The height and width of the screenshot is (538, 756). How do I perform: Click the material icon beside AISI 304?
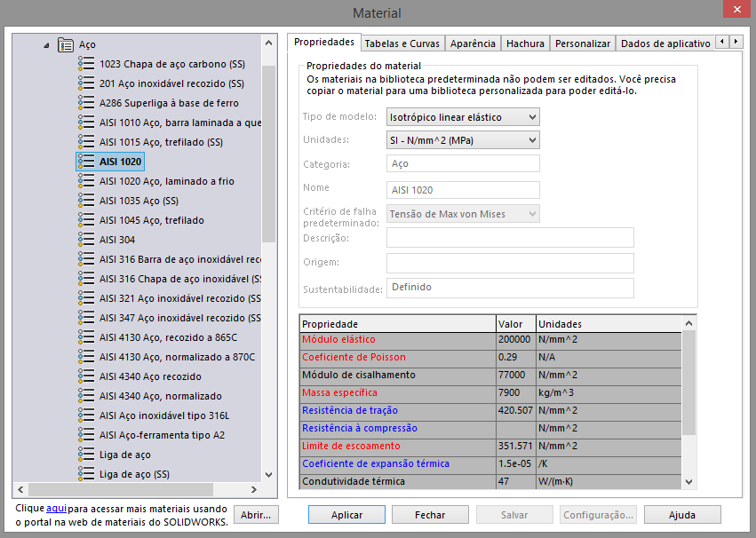(86, 240)
